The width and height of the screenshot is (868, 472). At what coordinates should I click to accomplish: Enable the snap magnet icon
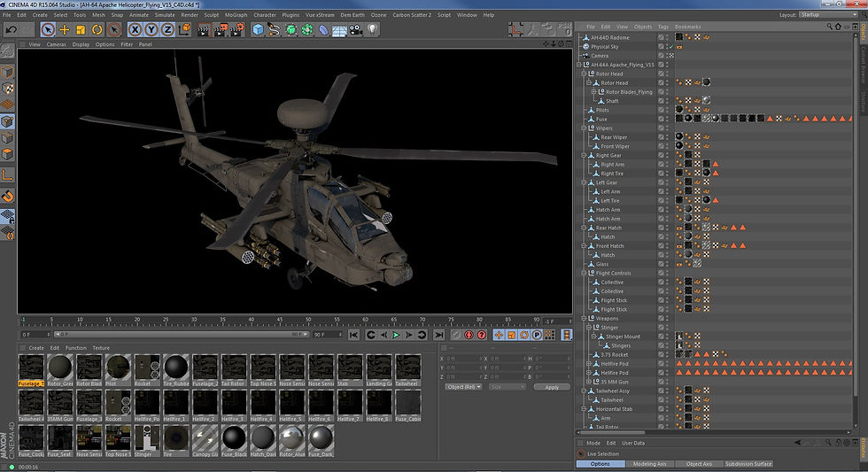pos(7,196)
